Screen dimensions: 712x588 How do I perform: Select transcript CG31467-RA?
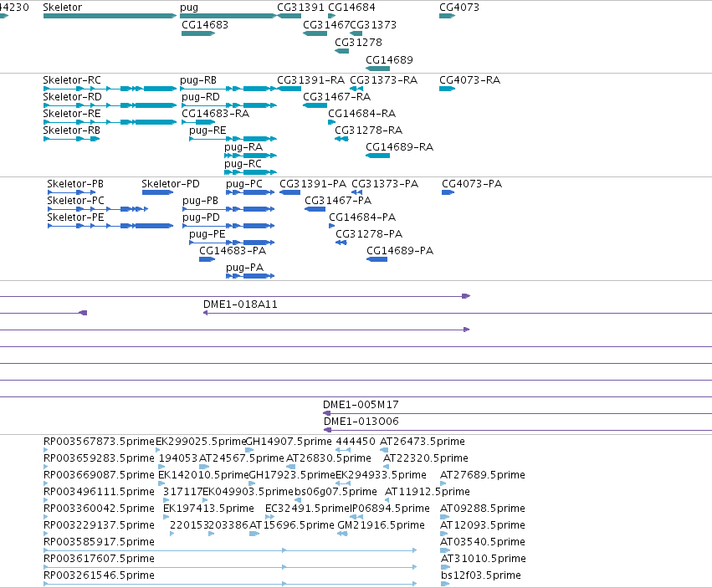point(336,97)
